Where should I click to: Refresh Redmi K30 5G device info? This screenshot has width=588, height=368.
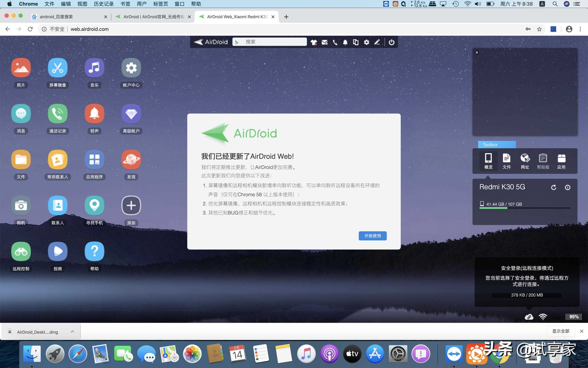click(554, 187)
